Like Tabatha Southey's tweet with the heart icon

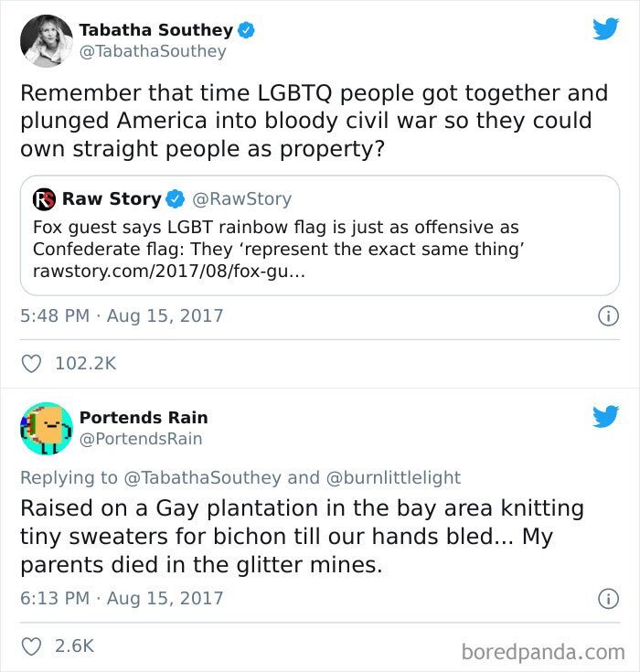(31, 364)
